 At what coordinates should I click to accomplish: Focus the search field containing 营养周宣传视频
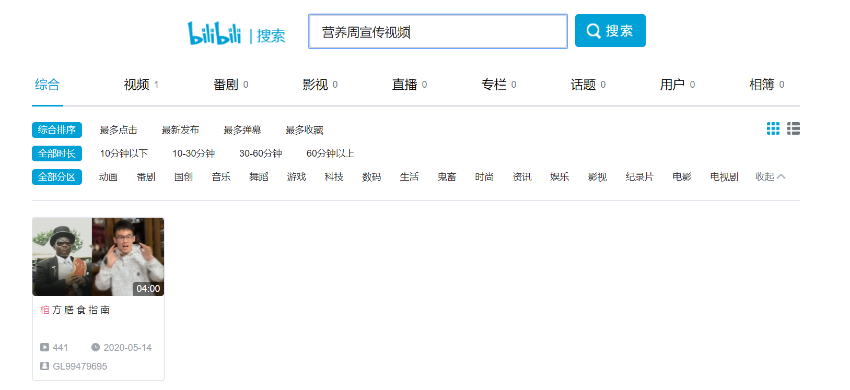pos(438,31)
